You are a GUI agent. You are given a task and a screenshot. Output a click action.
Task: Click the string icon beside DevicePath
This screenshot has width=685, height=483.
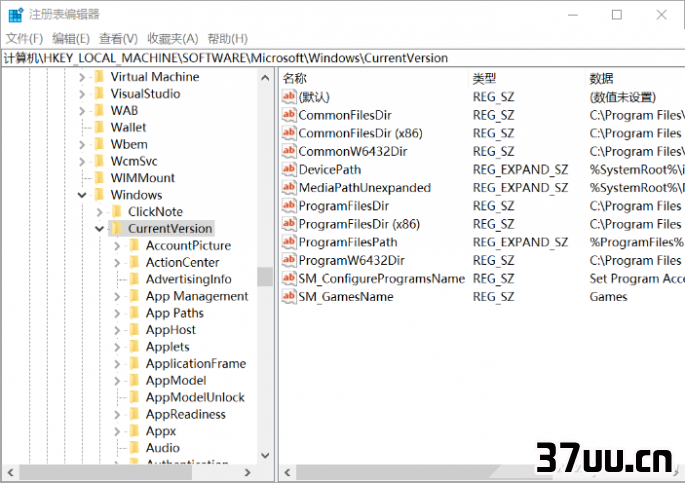coord(289,169)
